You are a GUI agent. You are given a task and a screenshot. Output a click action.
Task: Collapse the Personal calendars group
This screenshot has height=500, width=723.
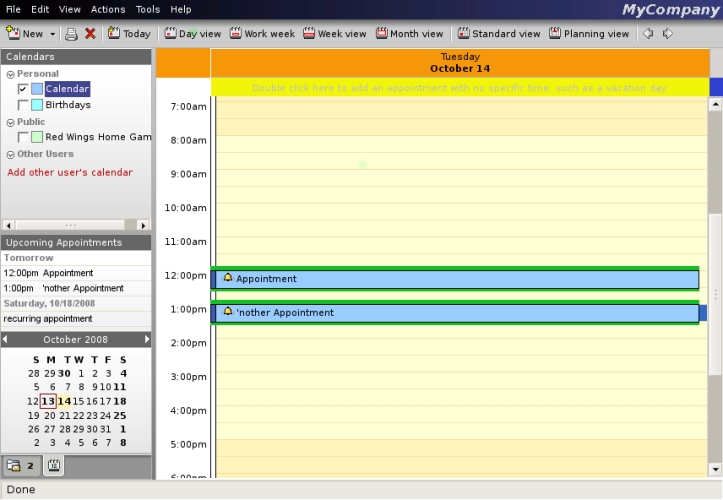tap(10, 74)
